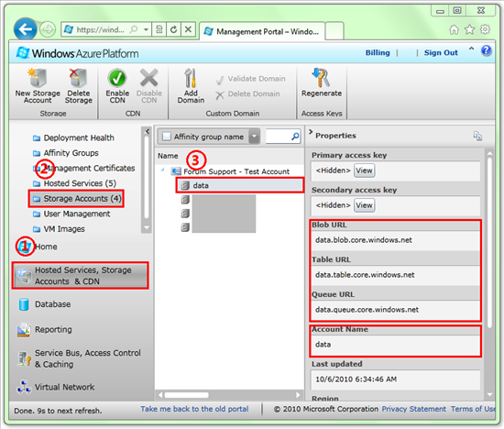Select Forum Support - Test Account subscription
The image size is (504, 429).
(230, 171)
